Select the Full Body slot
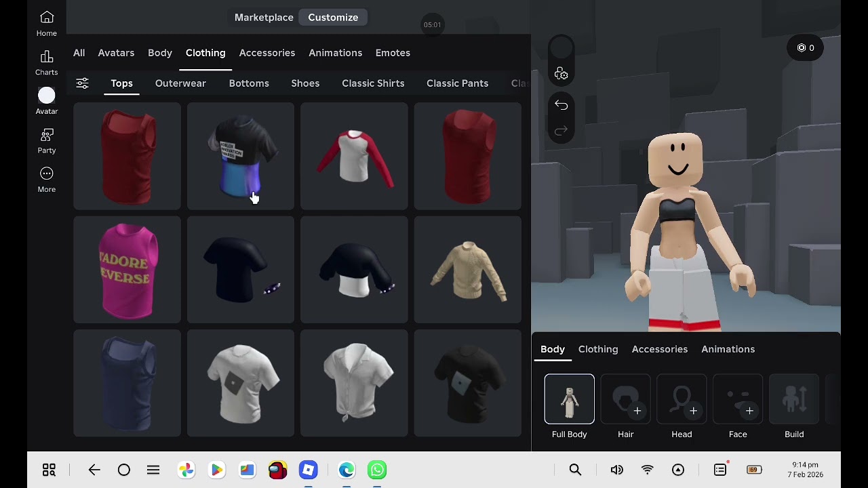 (570, 399)
